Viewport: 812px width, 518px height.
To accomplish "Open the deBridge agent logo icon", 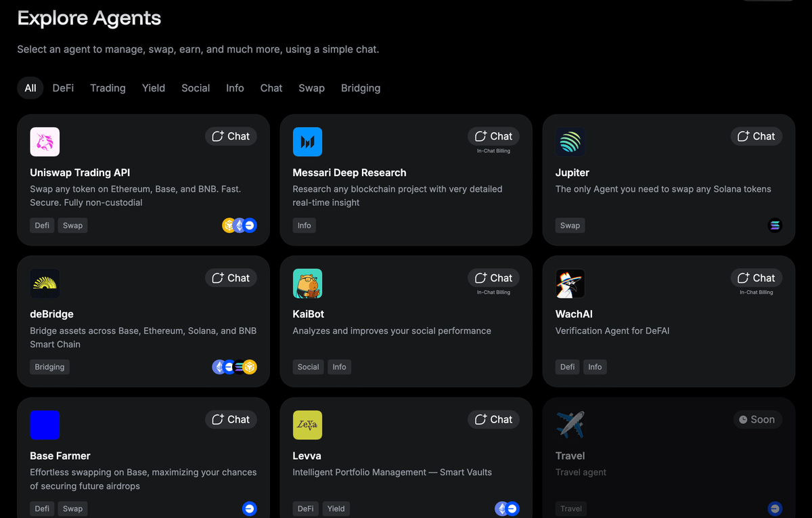I will pyautogui.click(x=45, y=284).
